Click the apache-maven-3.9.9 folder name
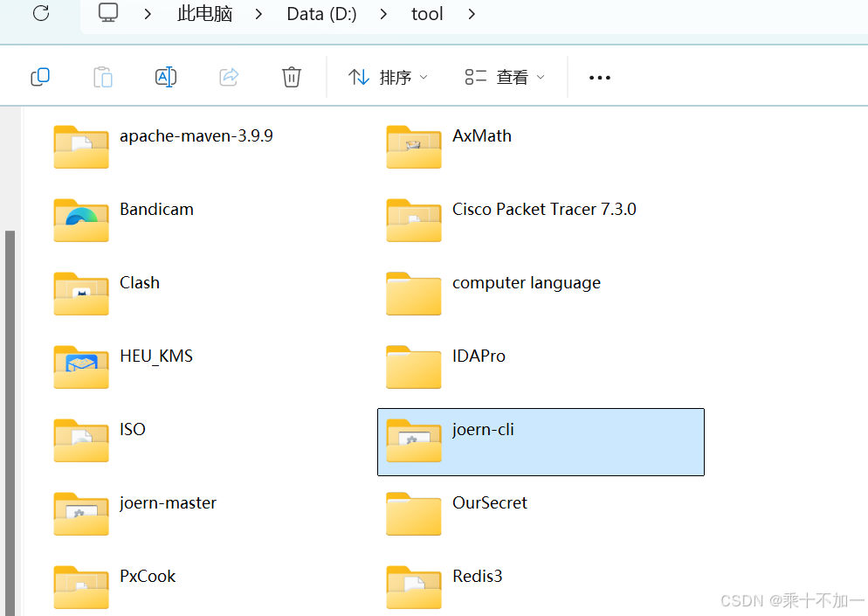The image size is (868, 616). pos(196,136)
